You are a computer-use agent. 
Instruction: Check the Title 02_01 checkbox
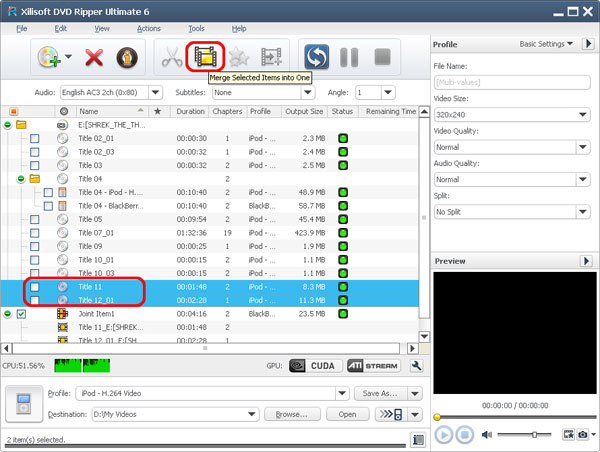[34, 138]
